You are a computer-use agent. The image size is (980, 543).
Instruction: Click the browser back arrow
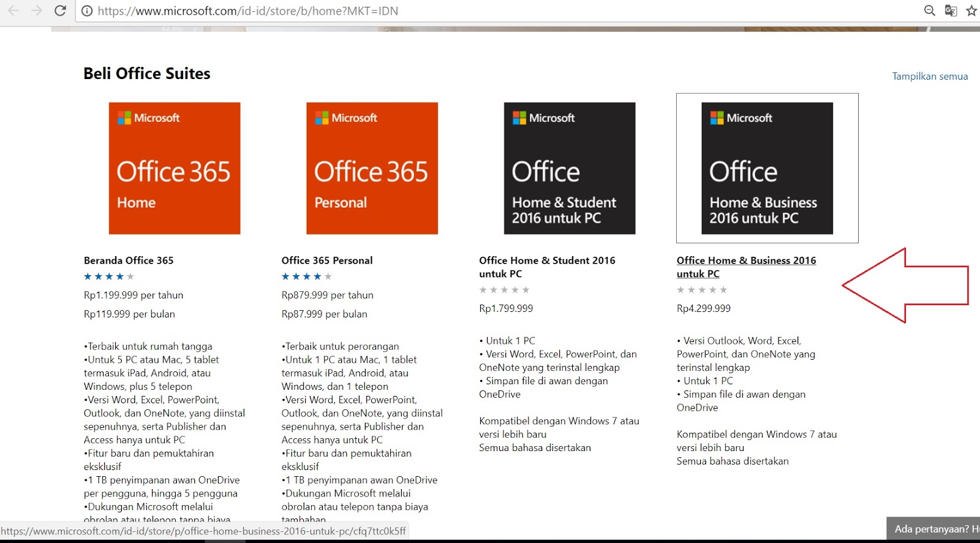click(x=13, y=10)
